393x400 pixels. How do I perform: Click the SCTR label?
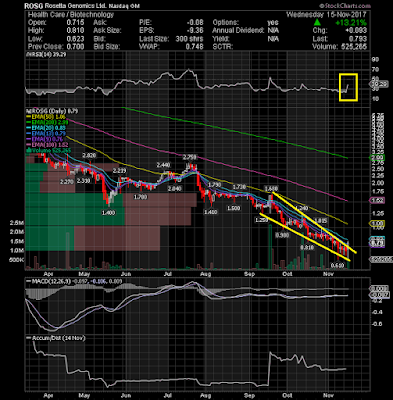pyautogui.click(x=223, y=46)
